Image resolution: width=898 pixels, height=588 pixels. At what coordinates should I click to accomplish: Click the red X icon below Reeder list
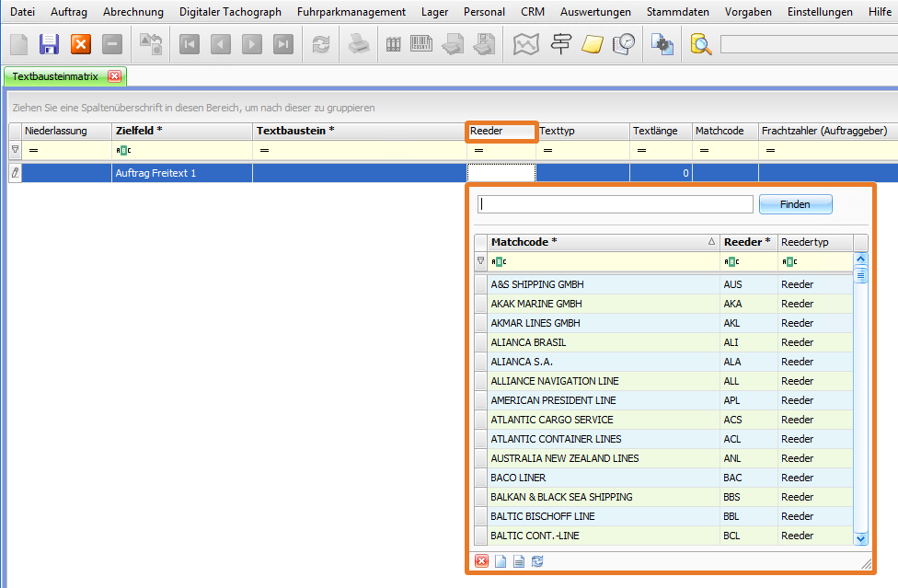pyautogui.click(x=481, y=561)
